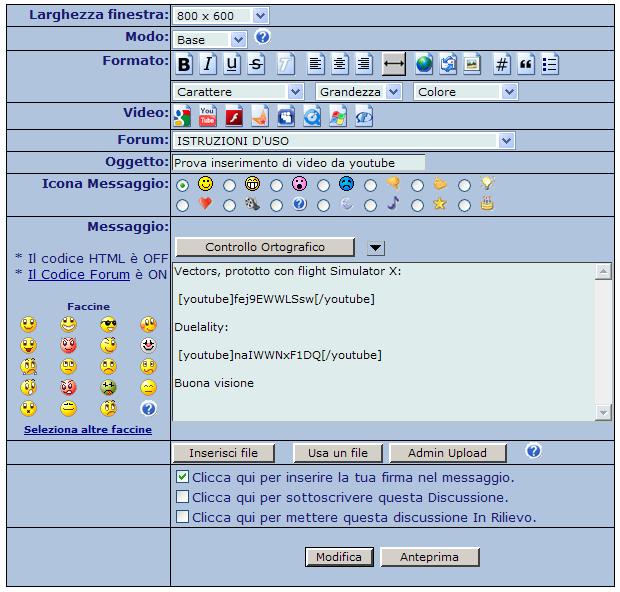
Task: Select the thumbs down message icon radio
Action: click(370, 185)
